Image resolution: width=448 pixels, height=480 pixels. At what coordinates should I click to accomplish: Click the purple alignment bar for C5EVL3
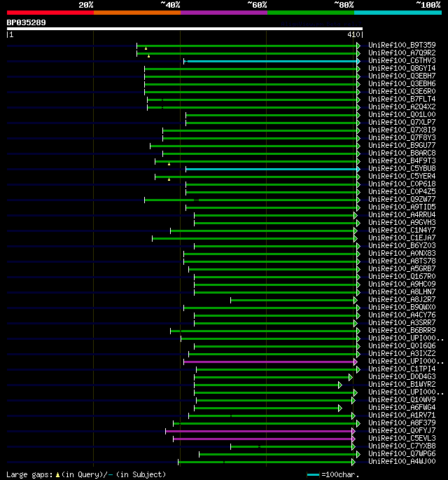[x=262, y=439]
